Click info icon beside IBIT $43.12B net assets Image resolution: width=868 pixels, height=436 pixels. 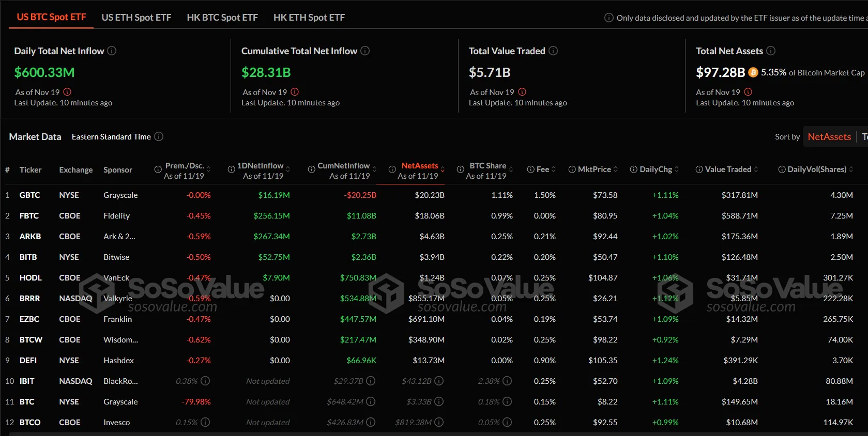point(439,381)
